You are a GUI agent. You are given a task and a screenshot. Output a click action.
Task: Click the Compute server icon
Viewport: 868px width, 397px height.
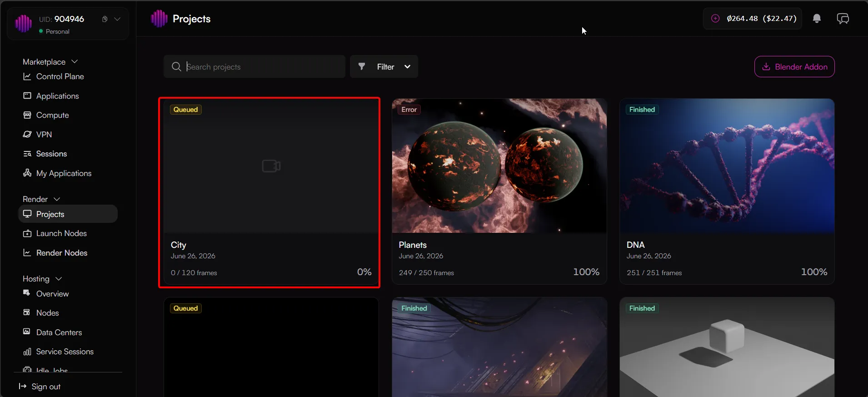pos(27,115)
